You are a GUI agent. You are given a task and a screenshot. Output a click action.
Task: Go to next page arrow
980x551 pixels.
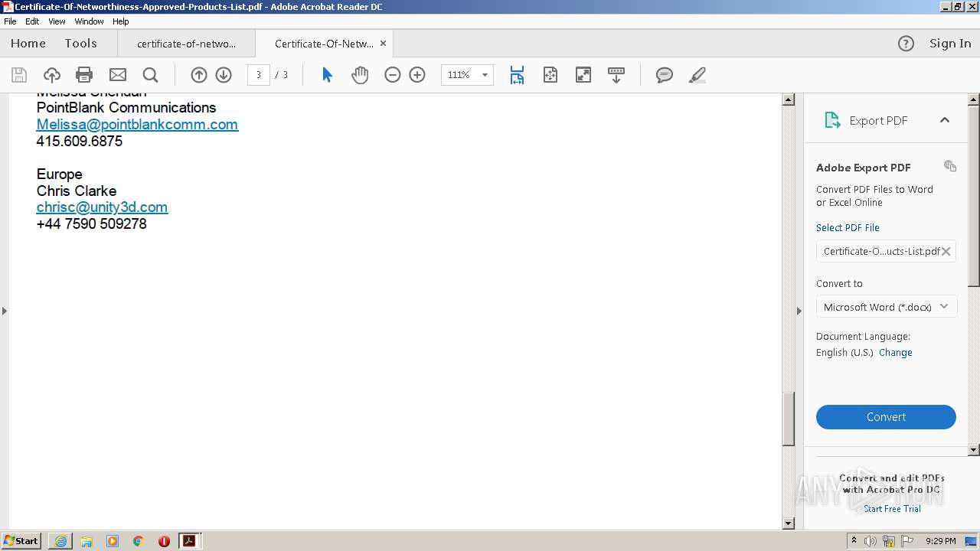click(x=224, y=75)
